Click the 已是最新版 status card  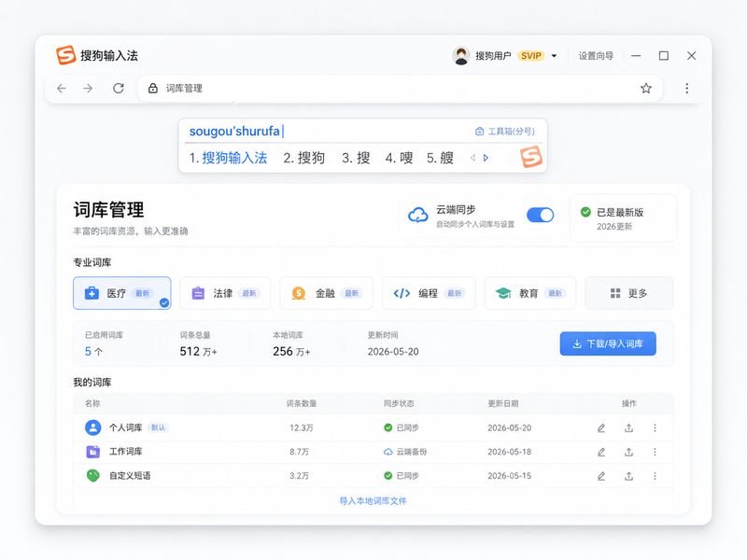pyautogui.click(x=623, y=218)
